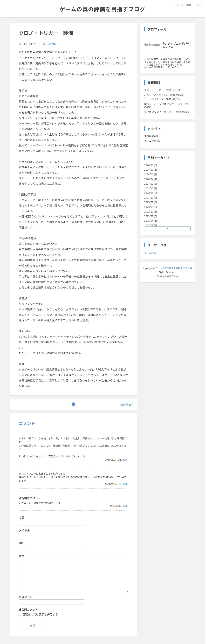This screenshot has width=205, height=644.
Task: Click the URL input field
Action: point(51,548)
